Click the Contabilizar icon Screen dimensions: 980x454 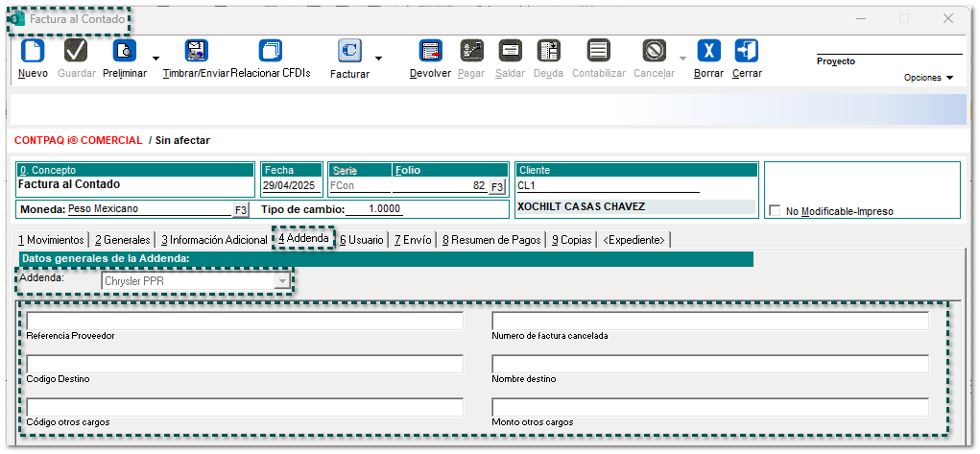[x=599, y=51]
